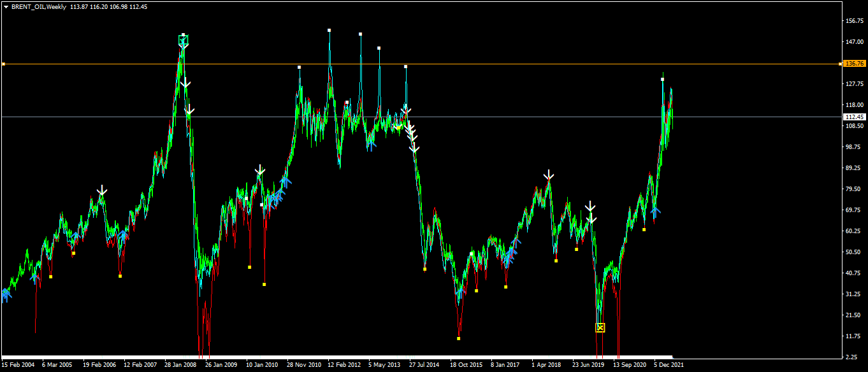Click the 1 Apr 2018 date label
Viewport: 868px width, 372px height.
pos(546,365)
